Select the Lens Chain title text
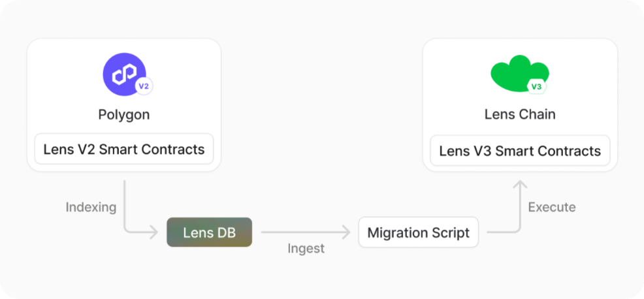This screenshot has width=644, height=299. 520,114
